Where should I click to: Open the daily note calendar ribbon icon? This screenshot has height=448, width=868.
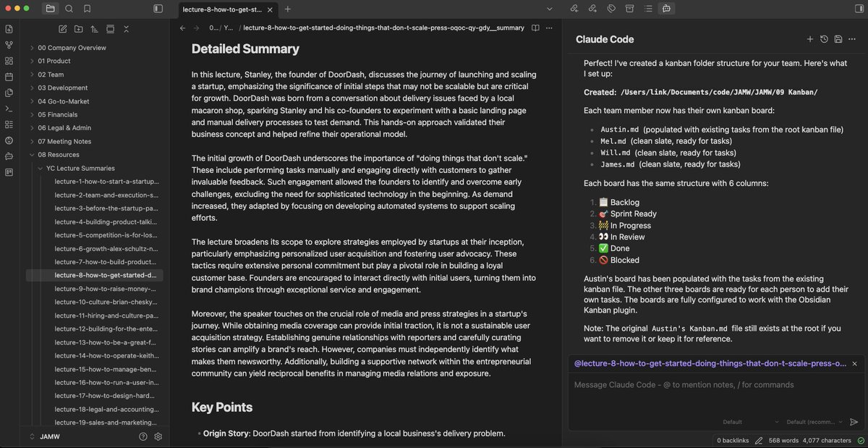[x=9, y=77]
